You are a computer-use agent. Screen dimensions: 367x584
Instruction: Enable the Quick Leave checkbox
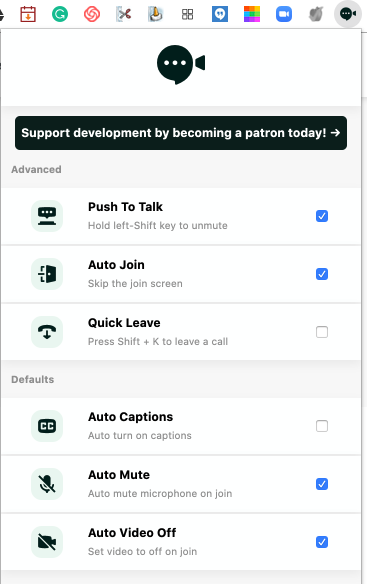pyautogui.click(x=322, y=332)
